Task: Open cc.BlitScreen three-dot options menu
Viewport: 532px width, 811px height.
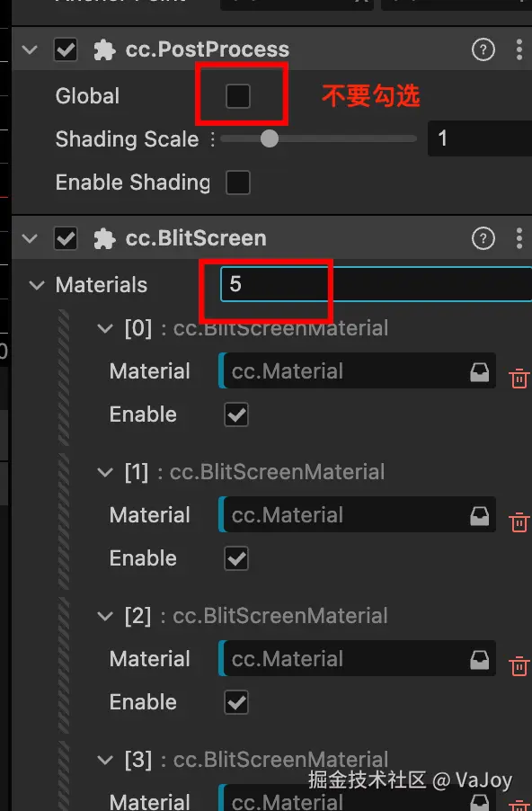Action: coord(519,238)
